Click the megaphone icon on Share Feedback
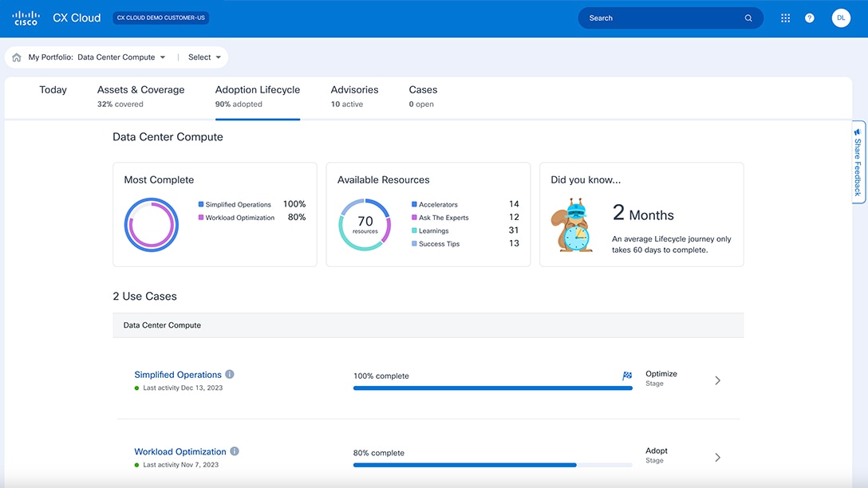Image resolution: width=868 pixels, height=488 pixels. (x=858, y=132)
